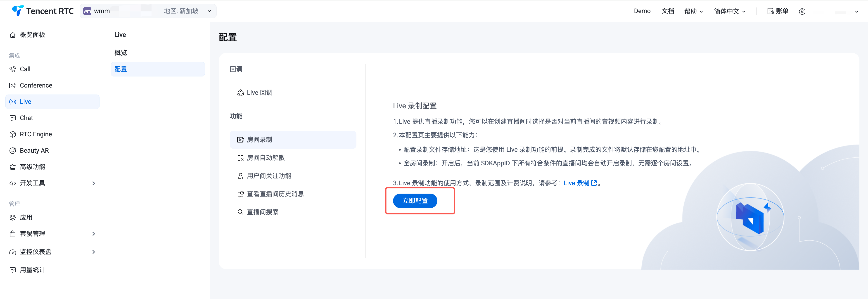The width and height of the screenshot is (868, 299).
Task: Open the user account profile icon
Action: (x=802, y=12)
